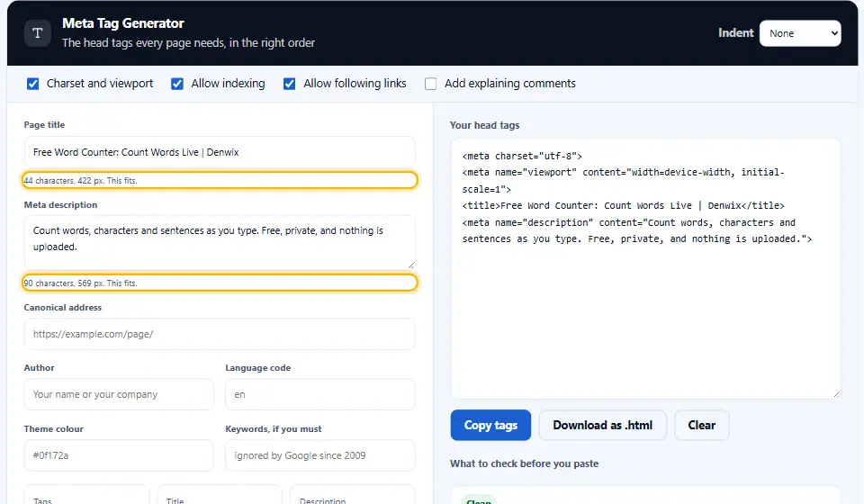Viewport: 864px width, 504px height.
Task: Click the T logo icon in header
Action: (38, 33)
